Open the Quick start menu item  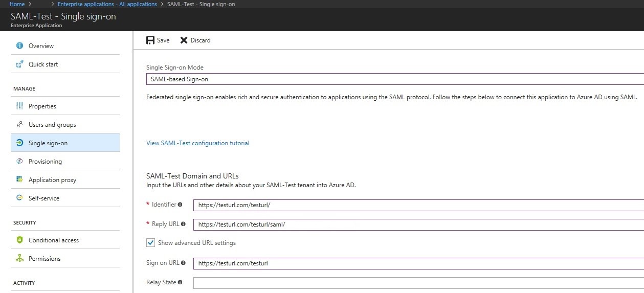[x=65, y=64]
